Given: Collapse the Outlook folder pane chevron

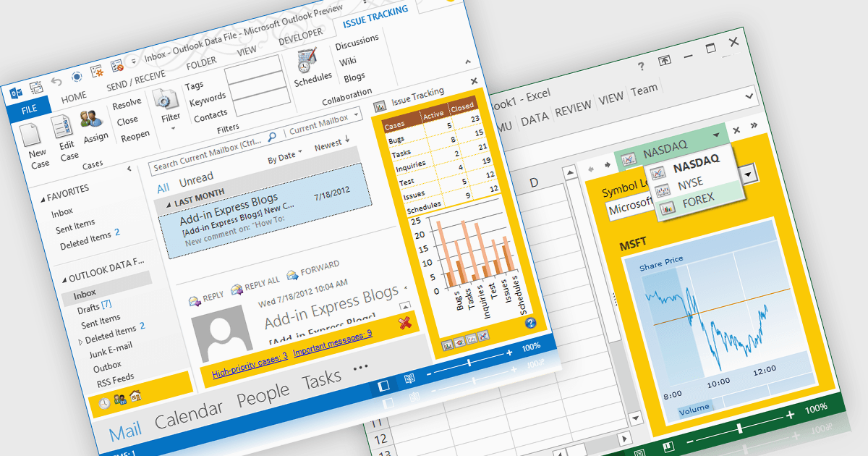Looking at the screenshot, I should (x=129, y=168).
